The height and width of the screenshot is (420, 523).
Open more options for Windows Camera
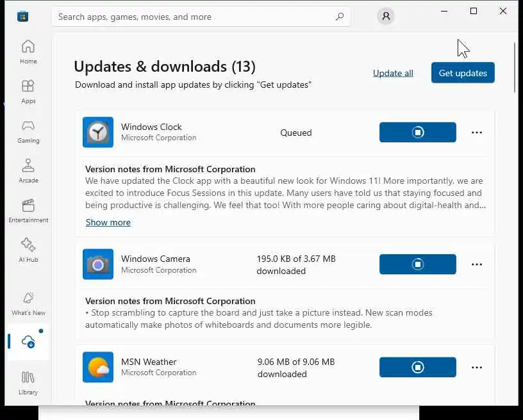tap(477, 264)
